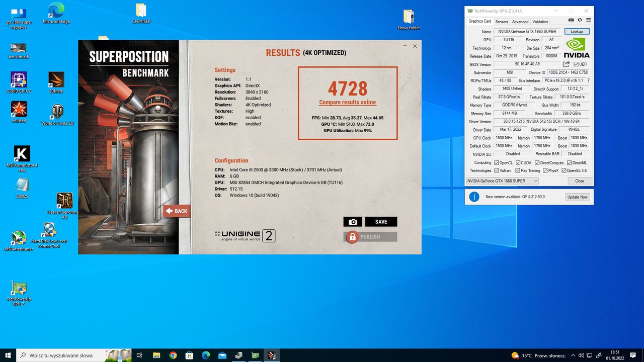Click the Bus Interface question mark

588,80
